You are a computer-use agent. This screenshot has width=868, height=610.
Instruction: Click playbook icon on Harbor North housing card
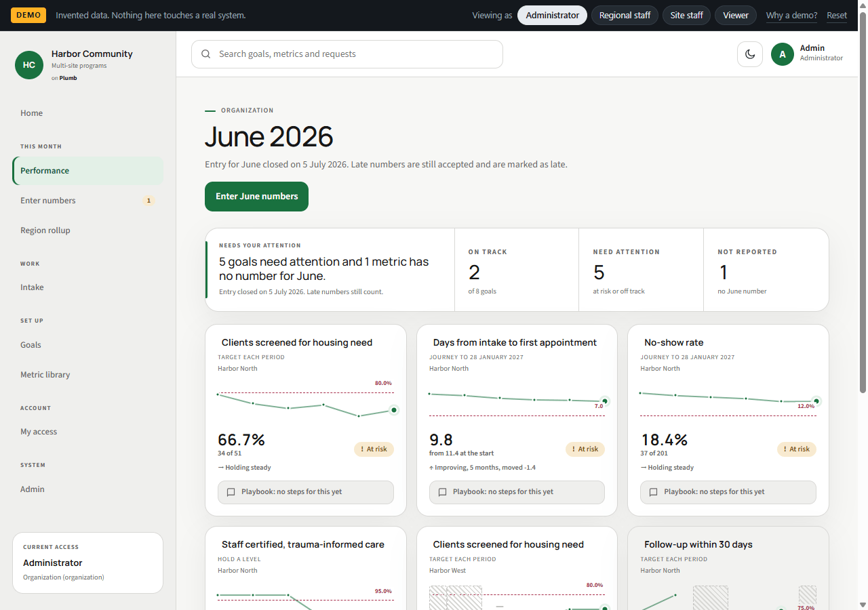tap(231, 492)
